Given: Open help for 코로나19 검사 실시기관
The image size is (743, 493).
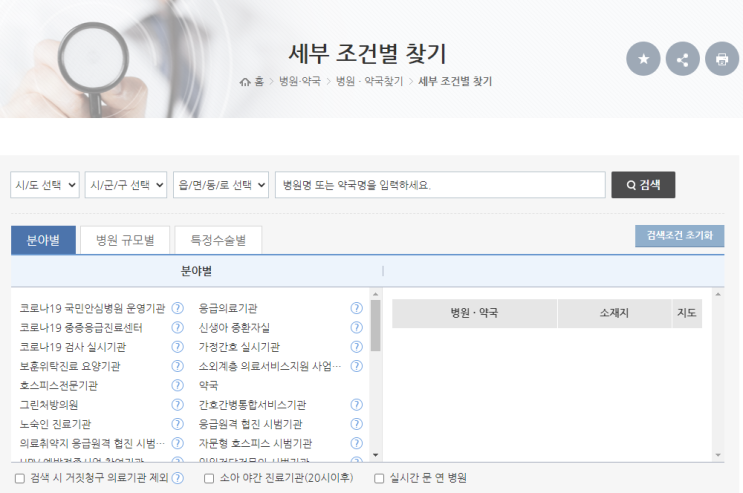Looking at the screenshot, I should pyautogui.click(x=177, y=347).
